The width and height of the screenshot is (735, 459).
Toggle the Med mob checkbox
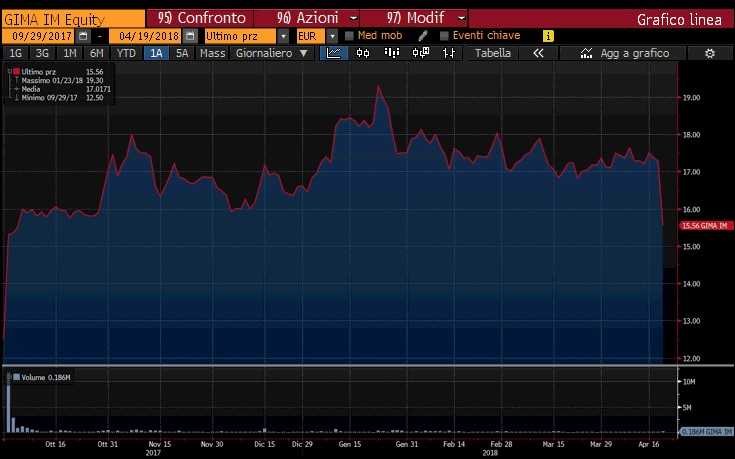pos(349,36)
